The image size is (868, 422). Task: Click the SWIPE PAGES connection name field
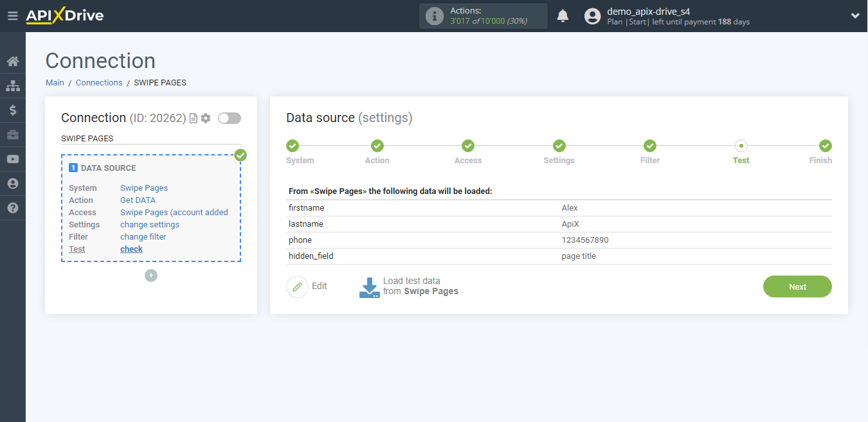coord(151,138)
